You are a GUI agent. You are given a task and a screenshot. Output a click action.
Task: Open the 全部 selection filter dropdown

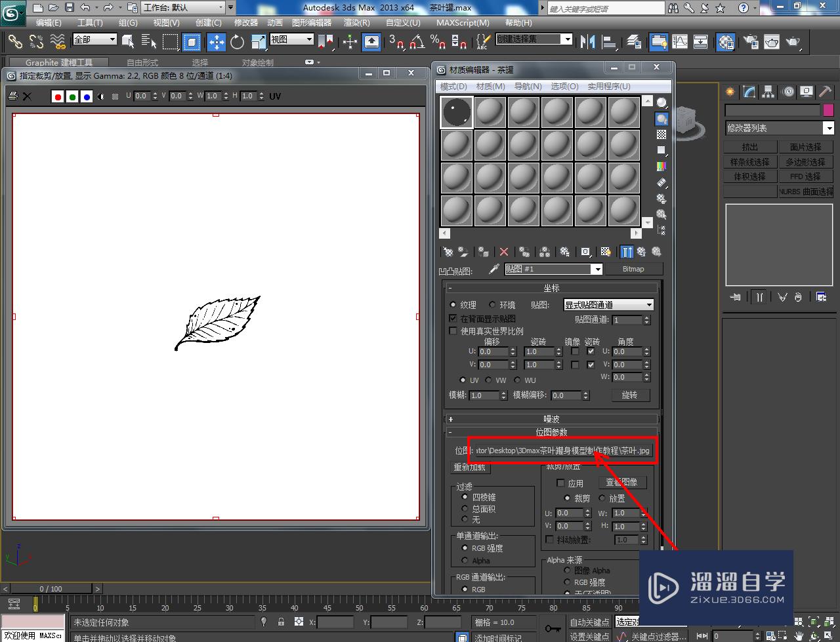(x=94, y=39)
